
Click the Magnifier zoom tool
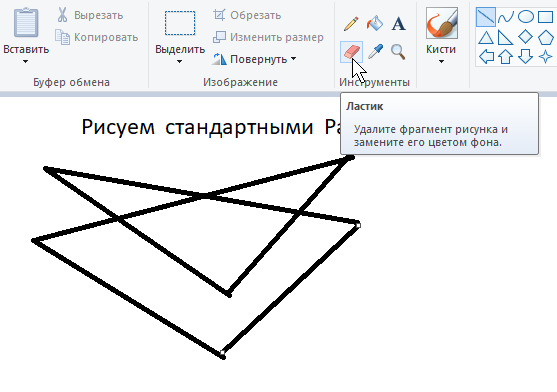[x=398, y=52]
